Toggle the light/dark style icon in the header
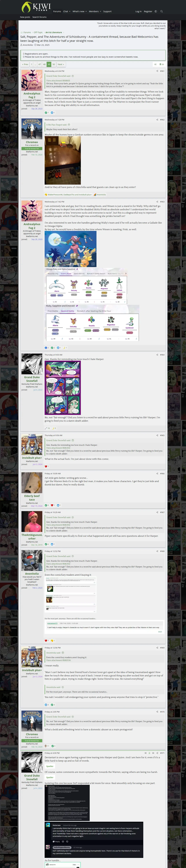The width and height of the screenshot is (186, 868). click(x=156, y=11)
